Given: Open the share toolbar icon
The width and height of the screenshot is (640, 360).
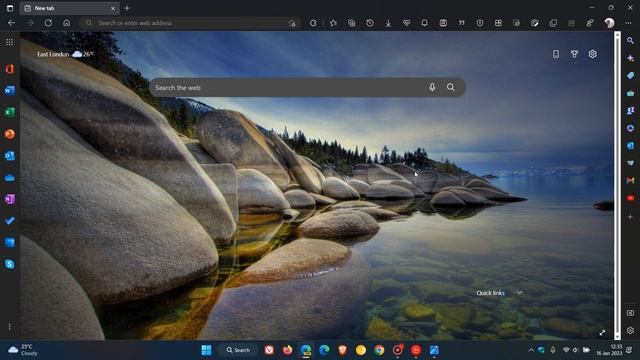Looking at the screenshot, I should tap(571, 23).
